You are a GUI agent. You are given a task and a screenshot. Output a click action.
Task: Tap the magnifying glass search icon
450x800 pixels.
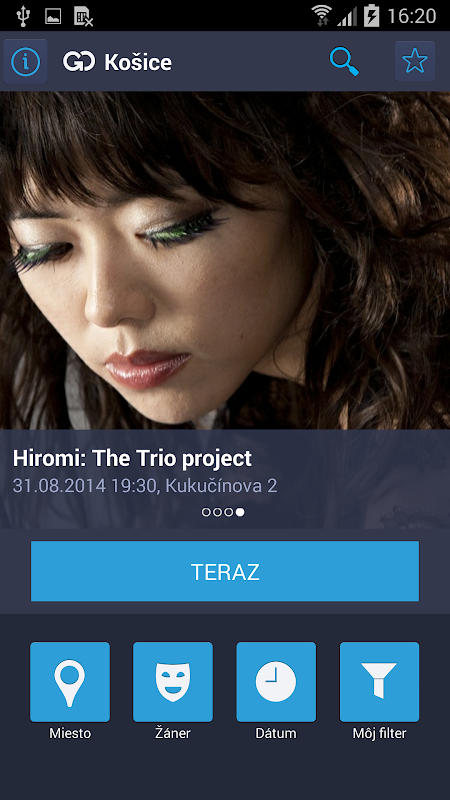[x=344, y=62]
